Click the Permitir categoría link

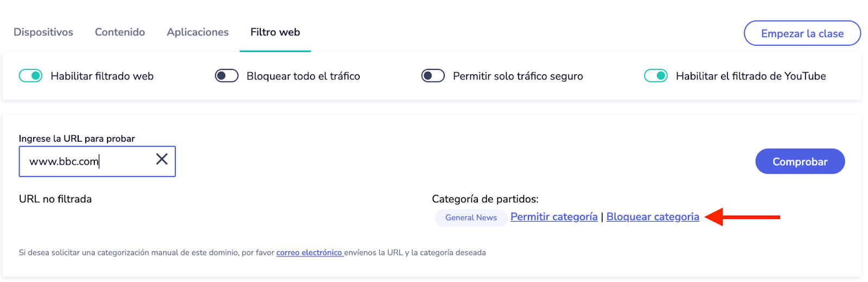click(x=554, y=217)
